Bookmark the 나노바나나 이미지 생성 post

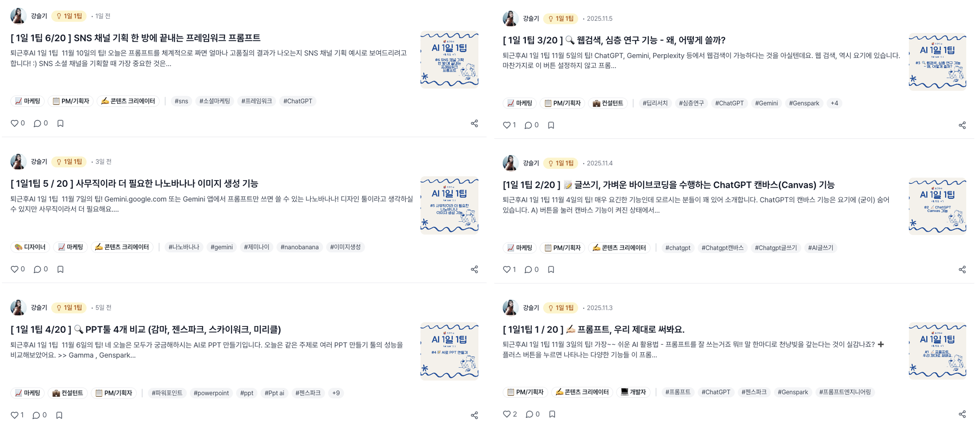(60, 269)
